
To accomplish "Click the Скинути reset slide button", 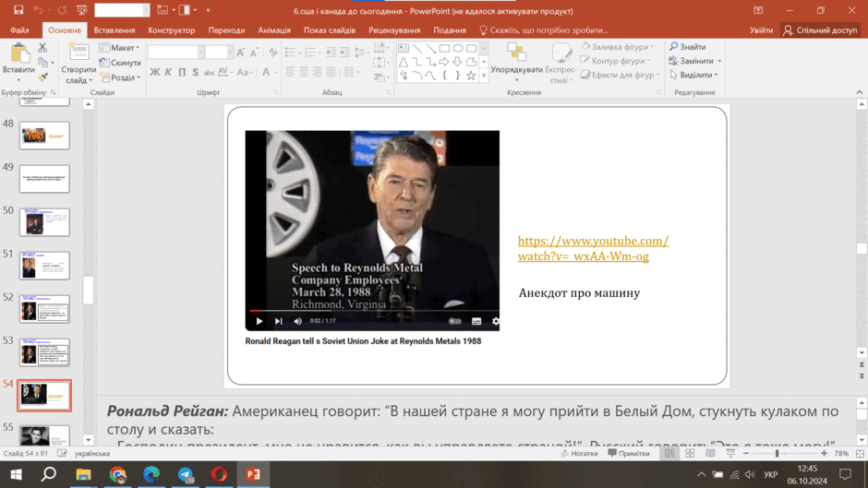I will pyautogui.click(x=120, y=63).
